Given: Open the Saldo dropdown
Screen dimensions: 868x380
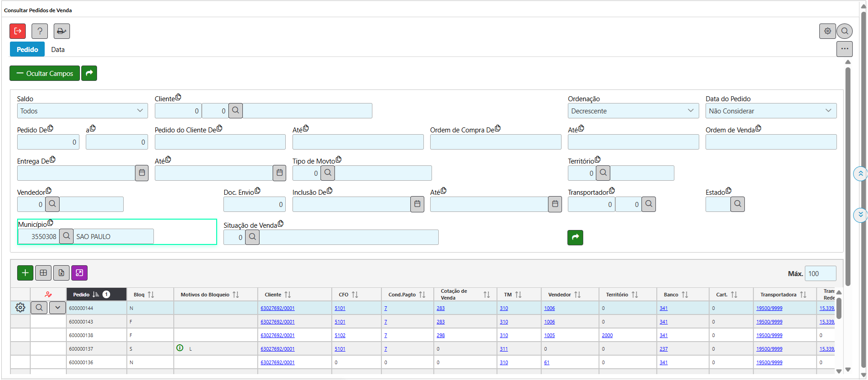Looking at the screenshot, I should pos(82,111).
